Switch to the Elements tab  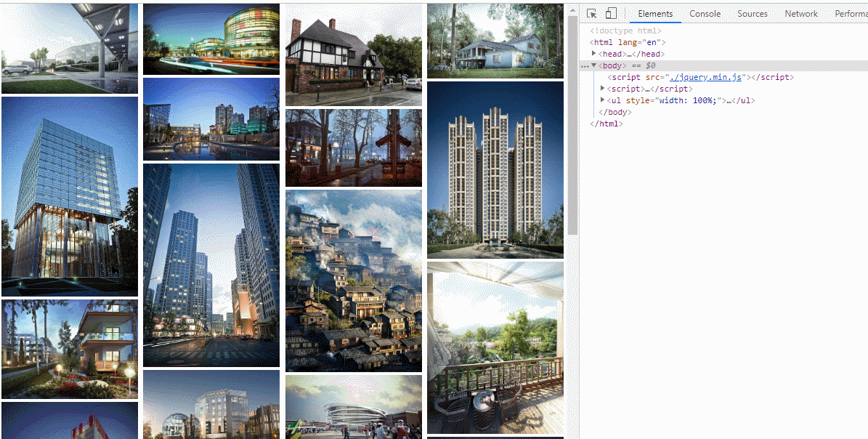[x=654, y=14]
